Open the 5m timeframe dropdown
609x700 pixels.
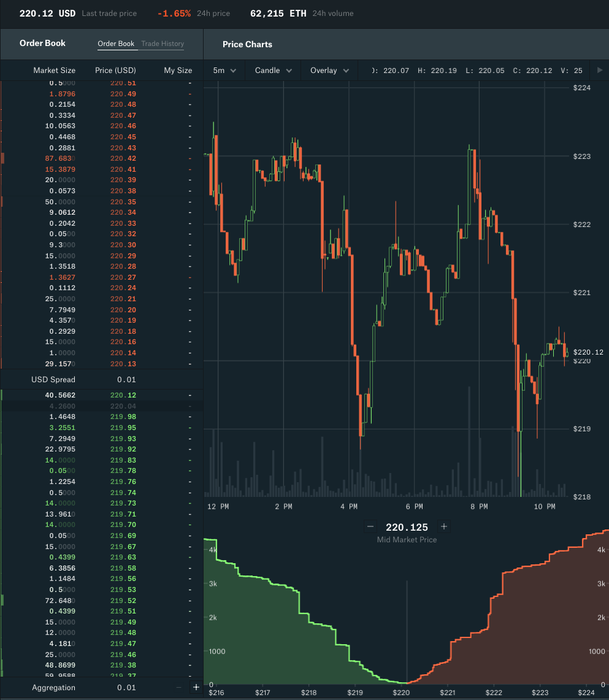224,70
